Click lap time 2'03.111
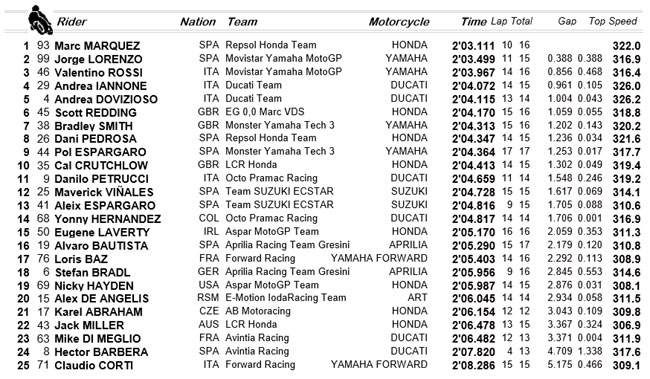Image resolution: width=650 pixels, height=379 pixels. point(473,46)
